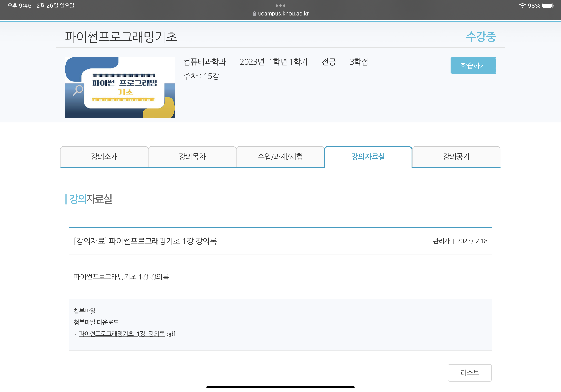561x392 pixels.
Task: Tap the three-dot multitasking icon at top
Action: pyautogui.click(x=280, y=5)
